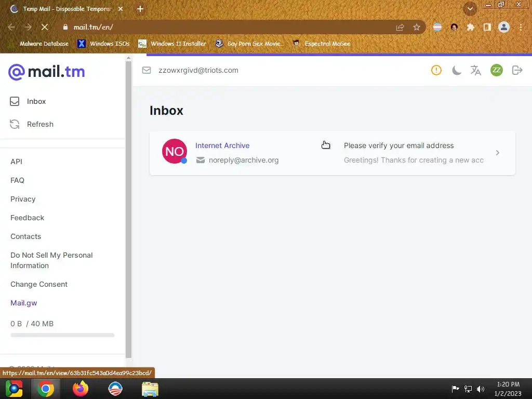Toggle the browser side panel icon

487,27
